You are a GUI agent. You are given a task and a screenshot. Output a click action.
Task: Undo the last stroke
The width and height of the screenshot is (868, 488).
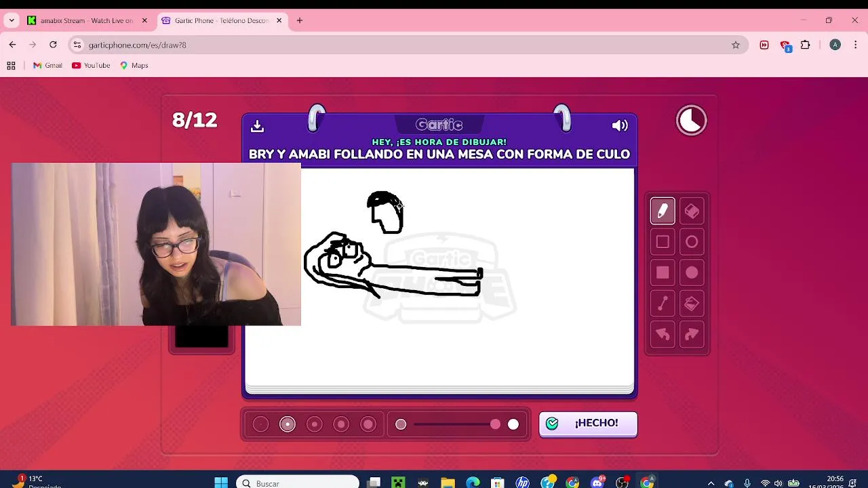click(x=663, y=334)
